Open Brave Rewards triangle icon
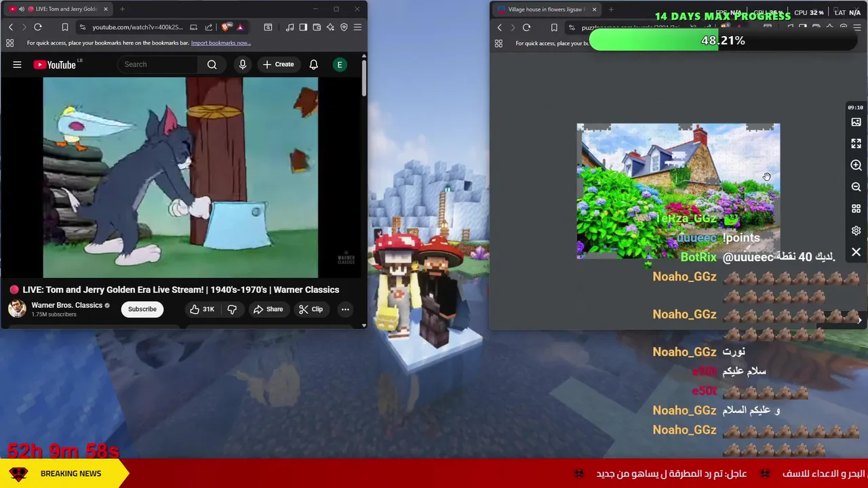This screenshot has height=488, width=868. point(240,27)
